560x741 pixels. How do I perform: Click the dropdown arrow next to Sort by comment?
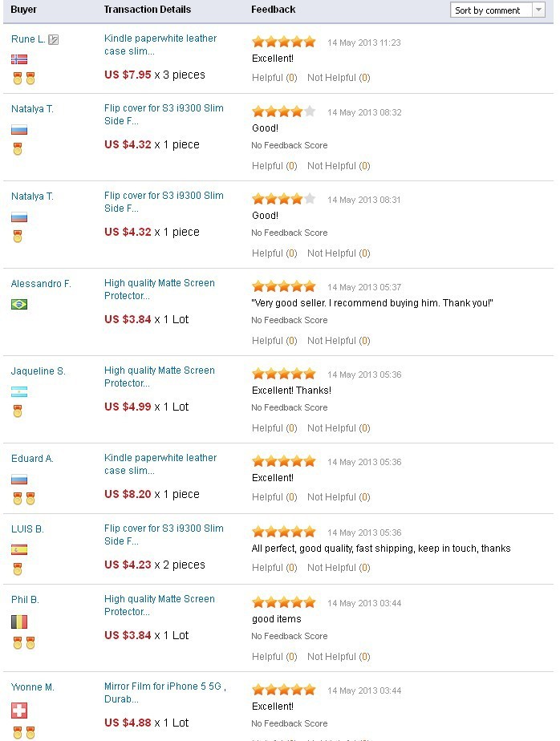point(538,10)
